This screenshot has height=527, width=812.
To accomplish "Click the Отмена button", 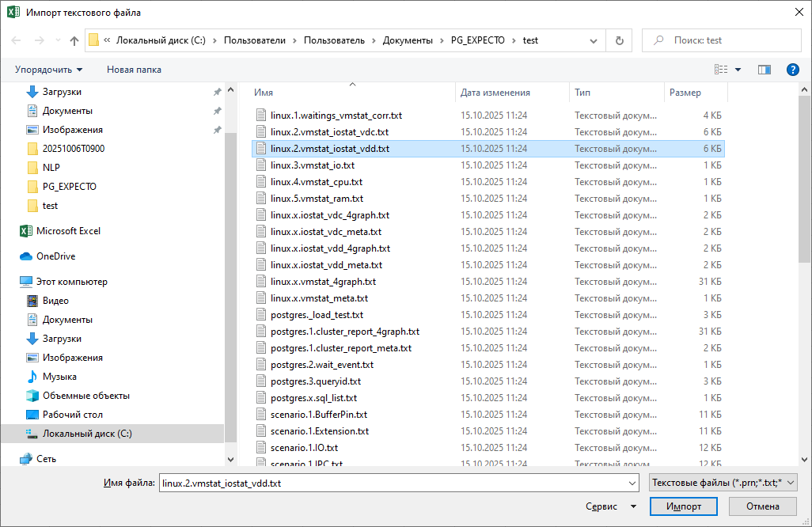I will 762,506.
